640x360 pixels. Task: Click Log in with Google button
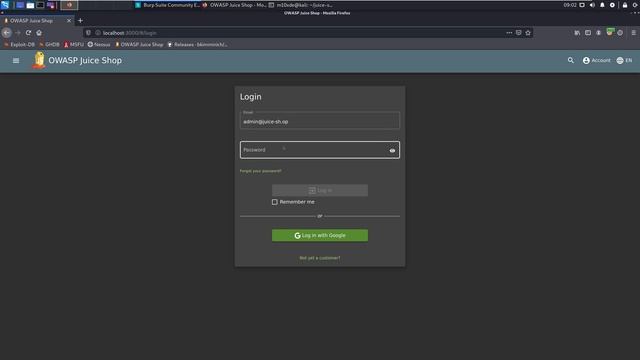tap(320, 236)
